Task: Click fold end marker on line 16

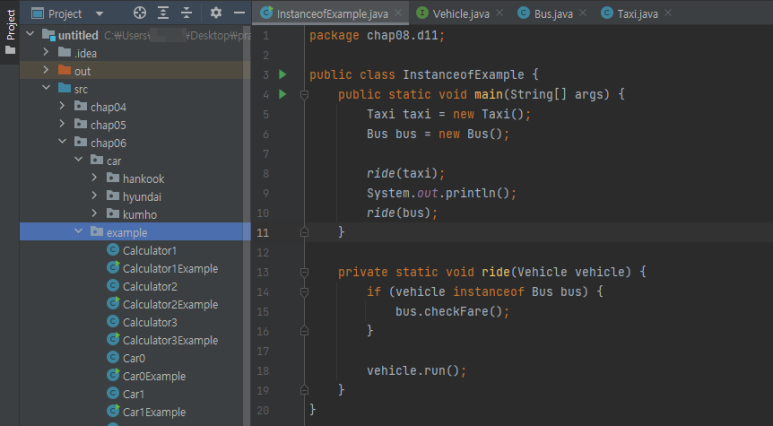Action: [304, 331]
